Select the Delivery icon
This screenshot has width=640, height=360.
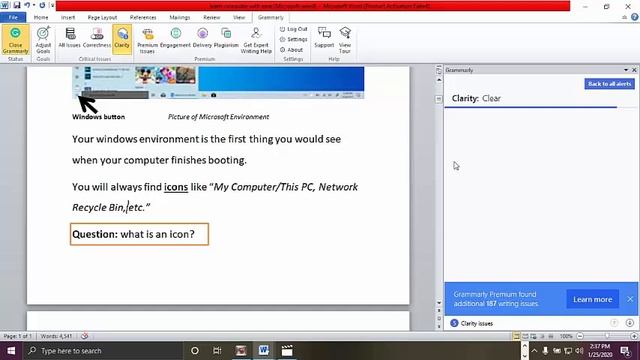(x=202, y=38)
